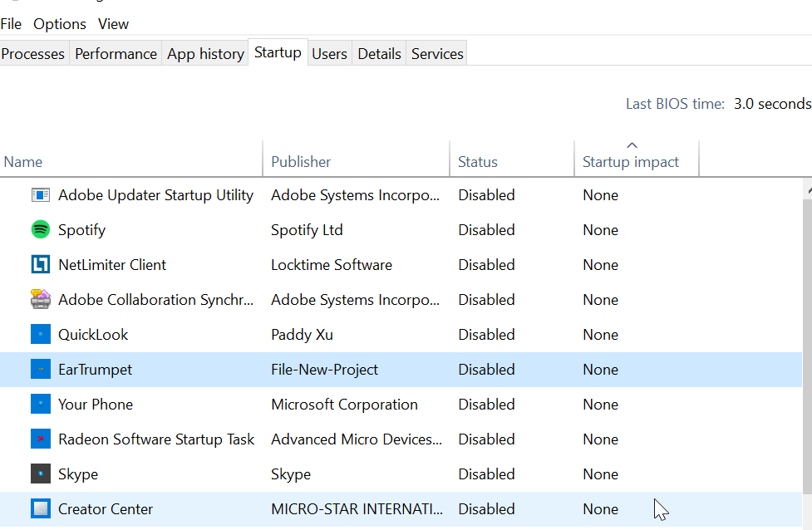Open the Options menu
The height and width of the screenshot is (530, 812).
[60, 24]
